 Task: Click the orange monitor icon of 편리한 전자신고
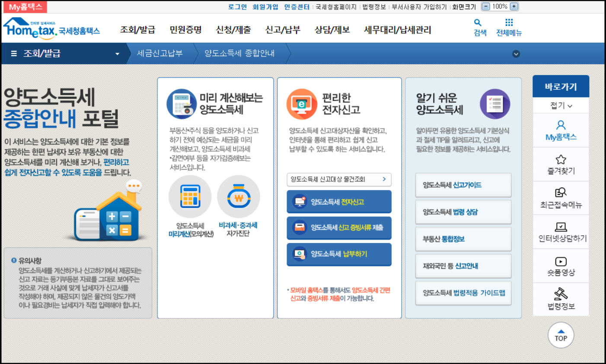[x=302, y=104]
